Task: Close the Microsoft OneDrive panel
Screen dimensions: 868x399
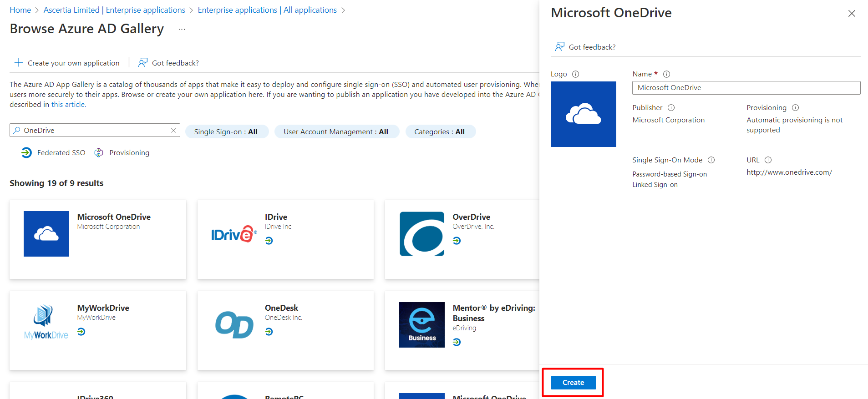Action: click(x=852, y=14)
